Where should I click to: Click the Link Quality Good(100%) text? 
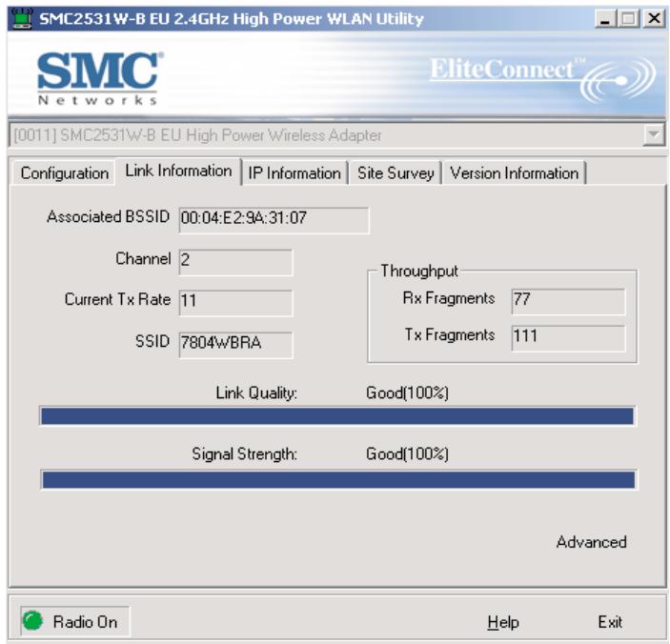[407, 392]
